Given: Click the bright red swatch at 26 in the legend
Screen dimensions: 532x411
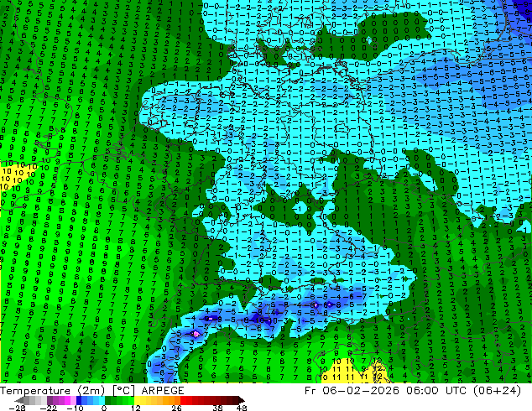Looking at the screenshot, I should coord(183,400).
